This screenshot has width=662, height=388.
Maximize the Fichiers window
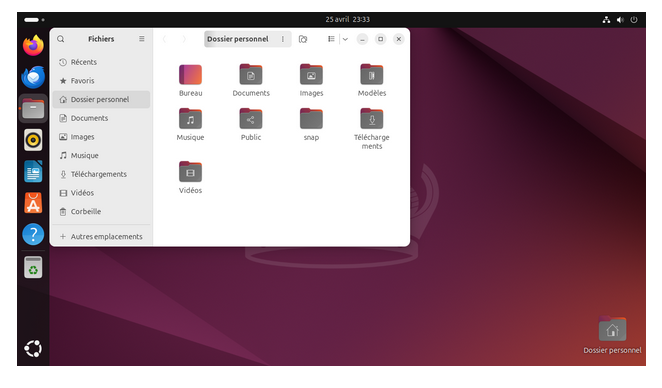coord(380,39)
